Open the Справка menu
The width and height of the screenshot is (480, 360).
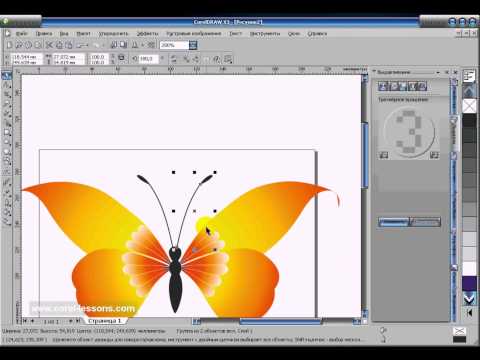(x=317, y=34)
